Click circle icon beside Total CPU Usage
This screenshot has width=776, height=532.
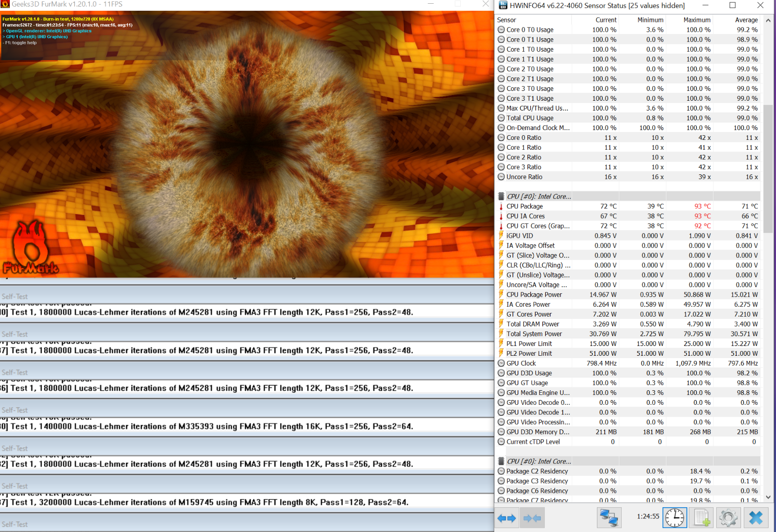click(501, 118)
